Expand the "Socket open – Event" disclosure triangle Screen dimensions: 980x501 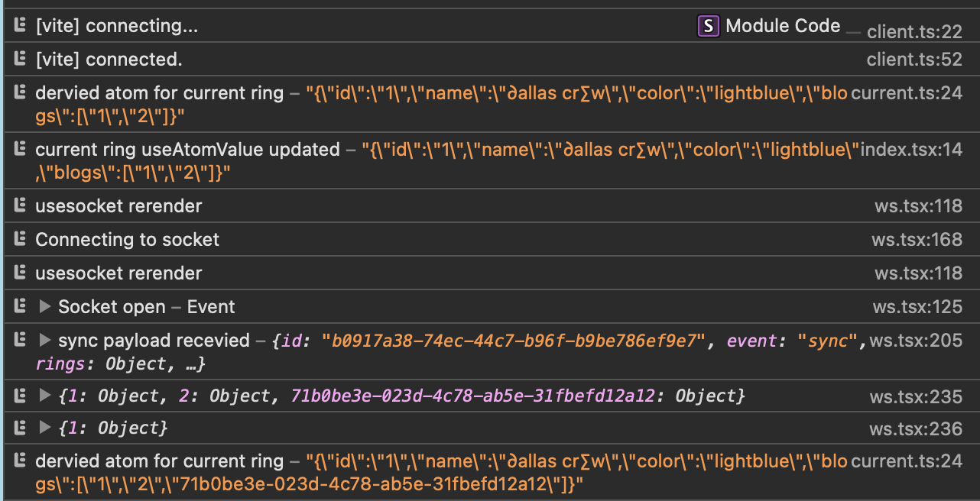pos(46,306)
